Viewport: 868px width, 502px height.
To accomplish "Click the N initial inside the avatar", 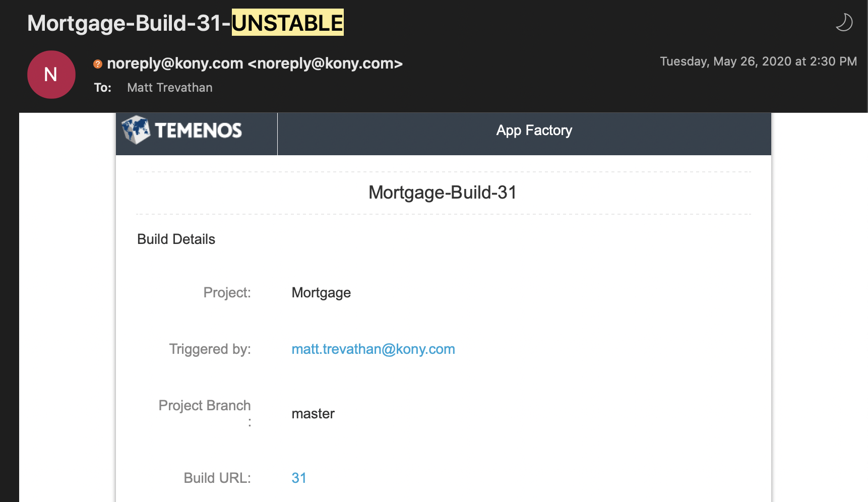I will (51, 74).
